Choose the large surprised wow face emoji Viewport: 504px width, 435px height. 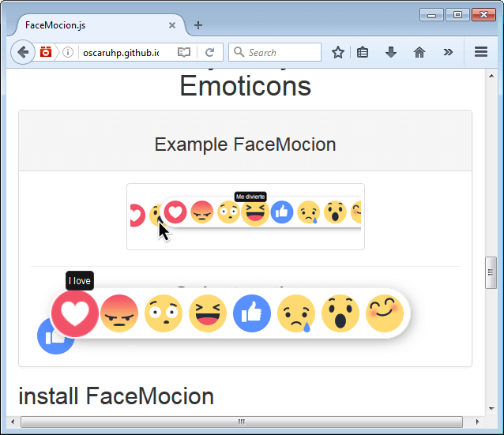pos(340,313)
